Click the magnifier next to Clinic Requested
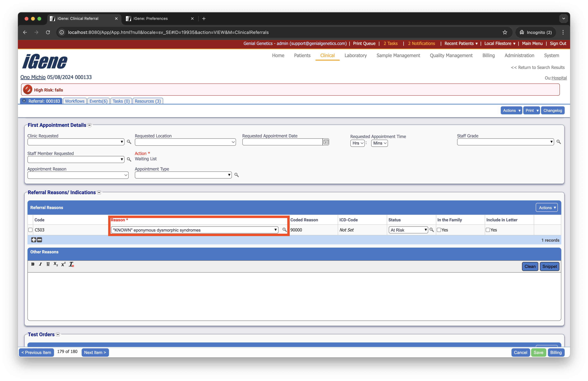 (129, 142)
